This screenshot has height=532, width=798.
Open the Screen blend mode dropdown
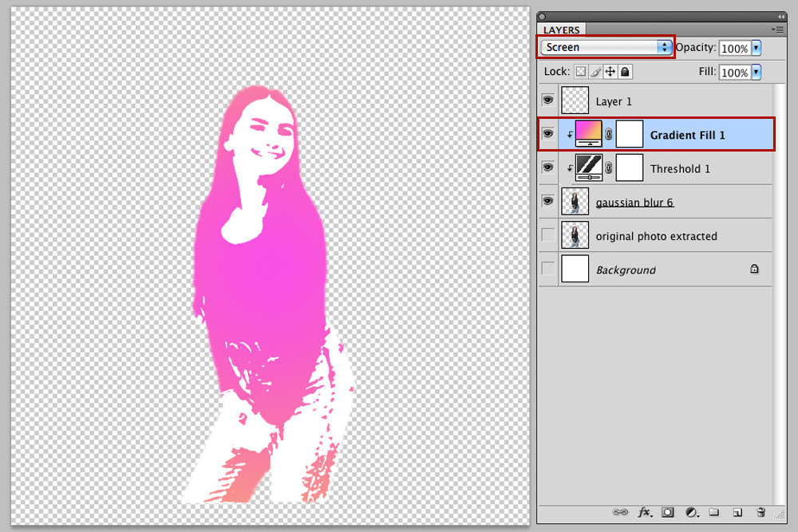606,47
